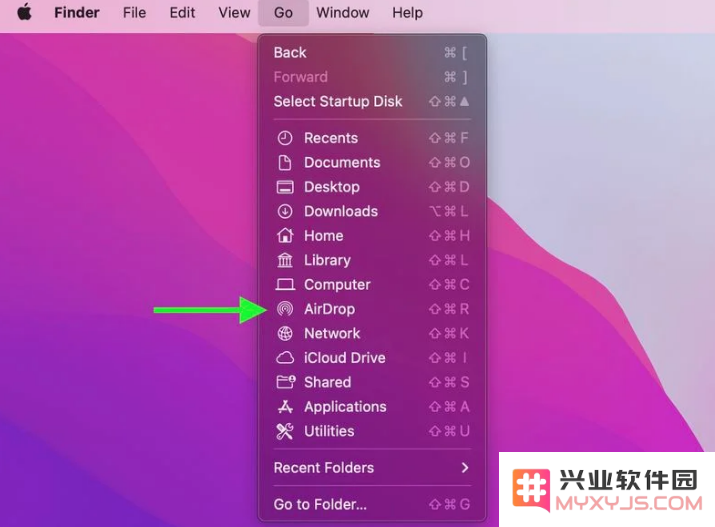Select Documents in Go menu

point(372,162)
